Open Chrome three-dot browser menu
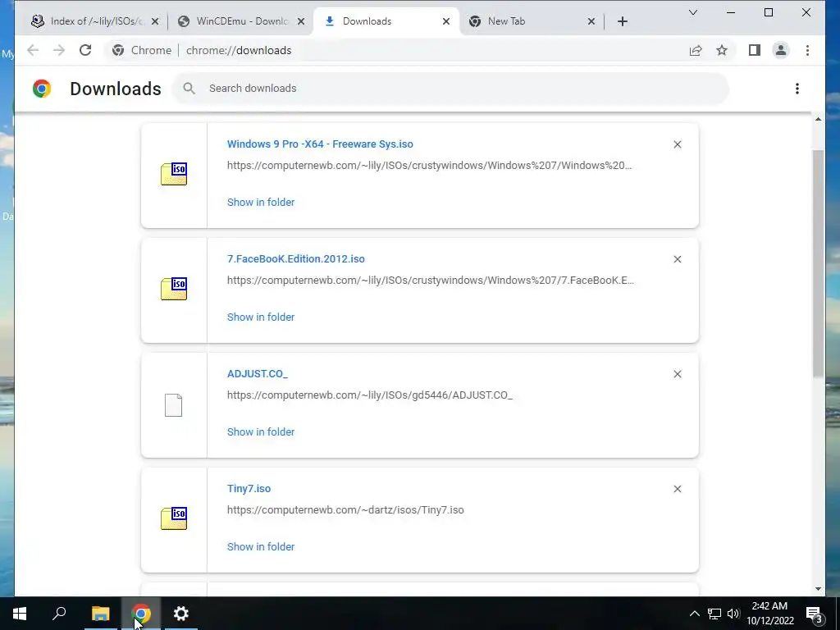The height and width of the screenshot is (630, 840). point(807,50)
